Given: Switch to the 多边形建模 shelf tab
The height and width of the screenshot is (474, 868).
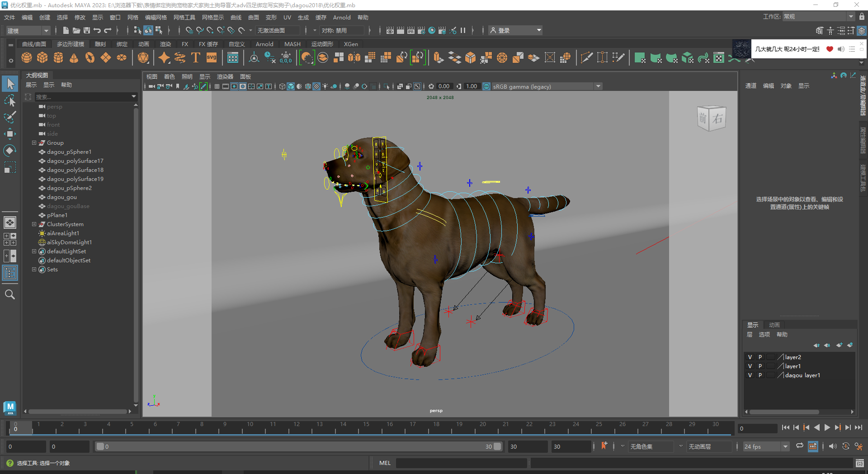Looking at the screenshot, I should tap(71, 44).
